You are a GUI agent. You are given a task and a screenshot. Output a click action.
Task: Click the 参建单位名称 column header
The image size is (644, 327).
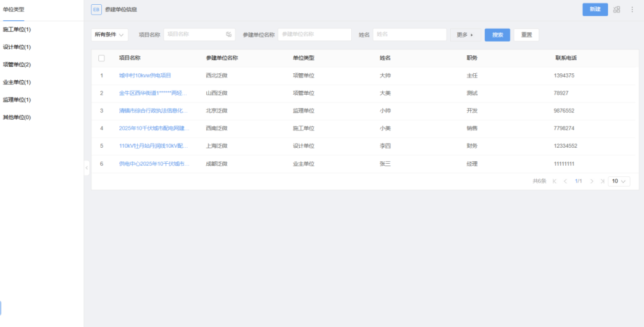pyautogui.click(x=222, y=58)
